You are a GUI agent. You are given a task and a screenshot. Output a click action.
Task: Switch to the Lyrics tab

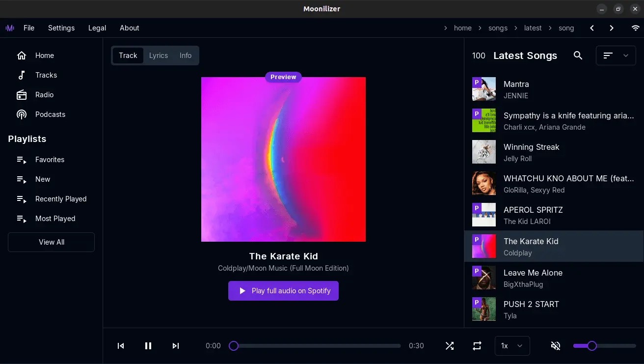[159, 56]
